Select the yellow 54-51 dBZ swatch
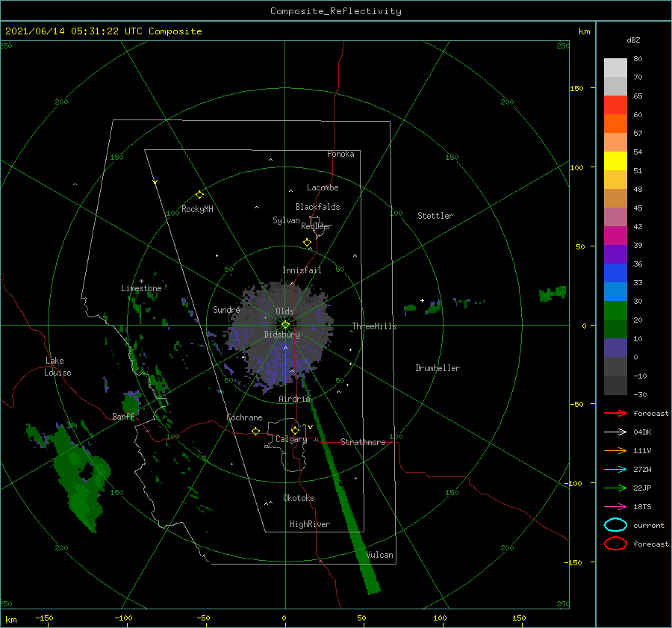Screen dimensions: 672x628 615,161
